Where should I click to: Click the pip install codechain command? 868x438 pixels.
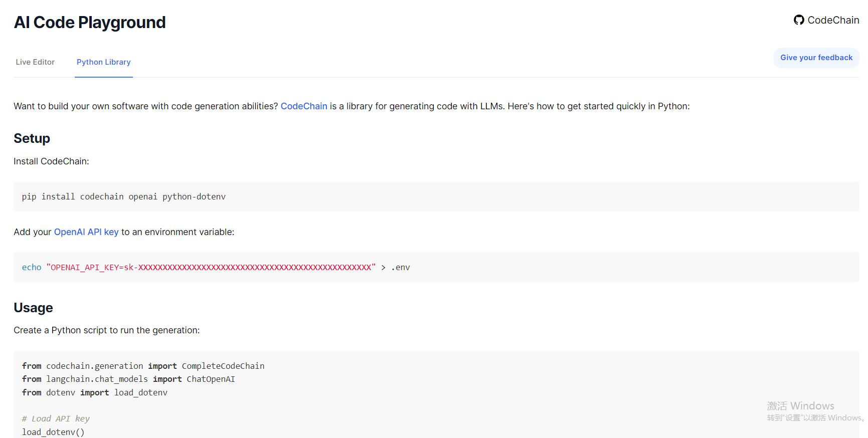click(123, 197)
